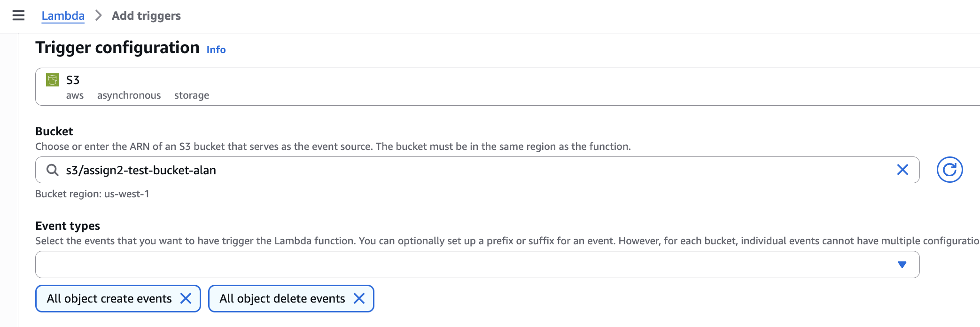Refresh the S3 bucket list
Image resolution: width=980 pixels, height=327 pixels.
(949, 170)
